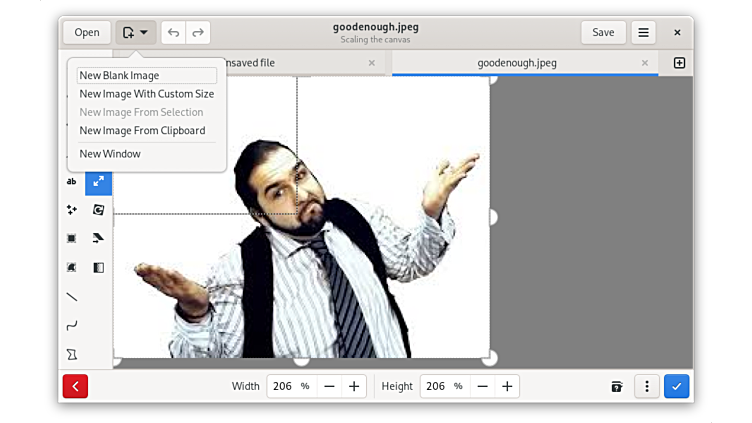Open the three-dot scaling options menu
752x423 pixels.
click(x=647, y=386)
